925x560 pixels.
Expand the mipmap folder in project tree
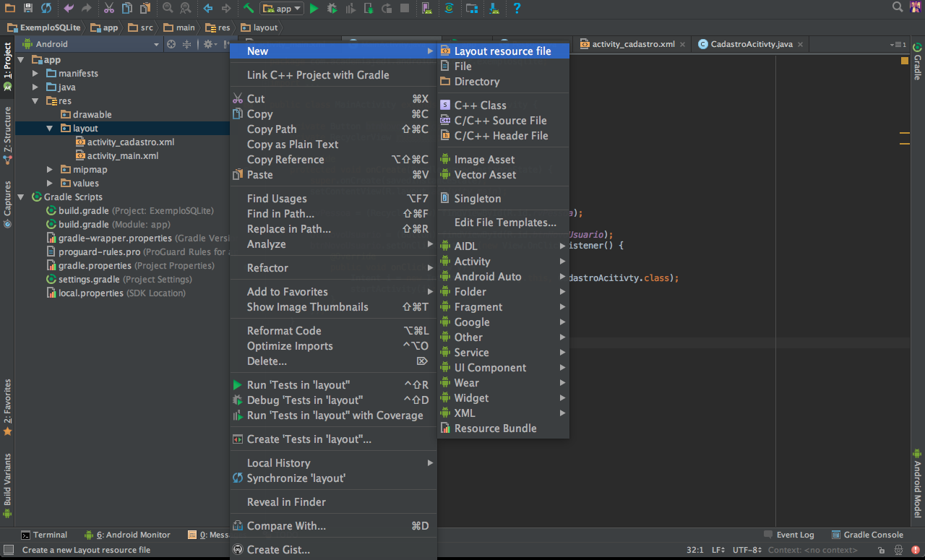(x=50, y=170)
